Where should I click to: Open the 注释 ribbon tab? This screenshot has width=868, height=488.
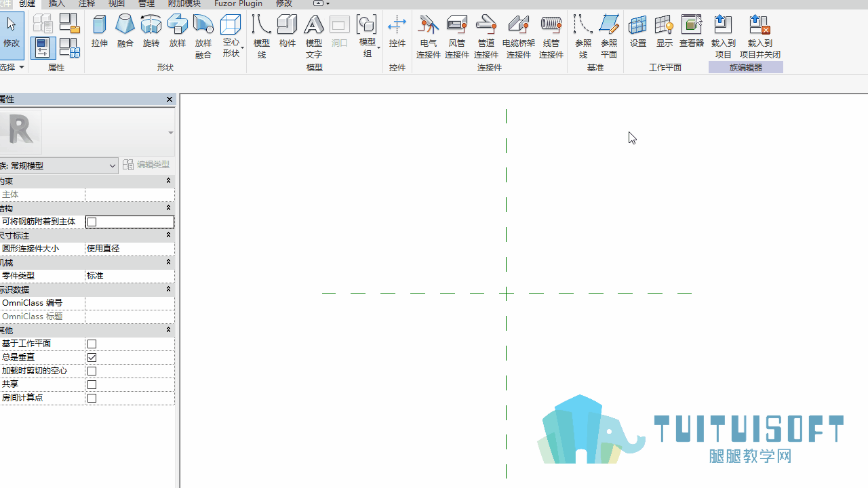87,3
